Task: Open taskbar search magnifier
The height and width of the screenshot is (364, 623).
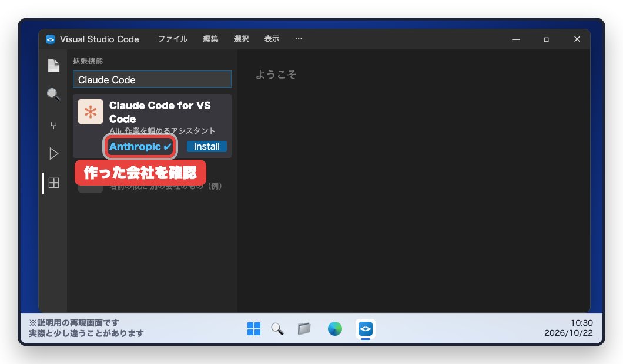Action: [277, 329]
